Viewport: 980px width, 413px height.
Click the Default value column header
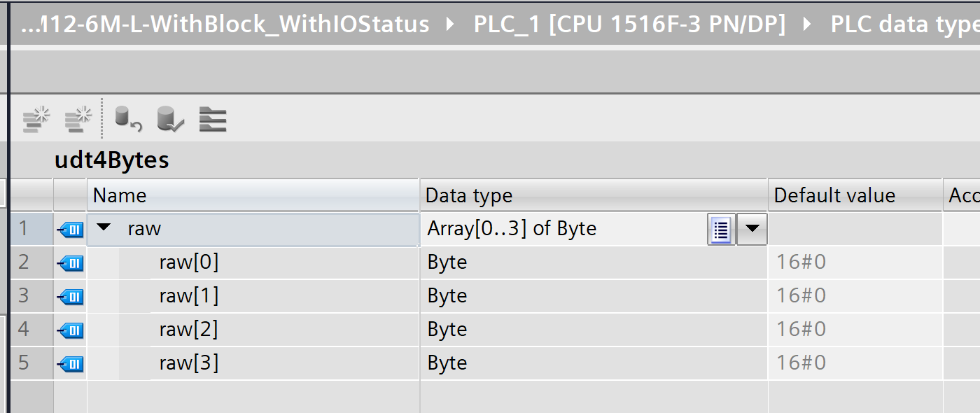pos(854,195)
